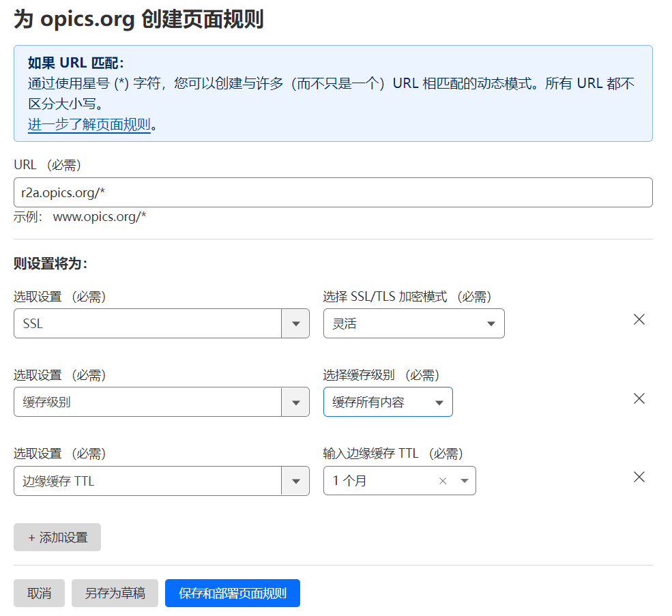Open the SSL setting dropdown arrow

click(x=295, y=323)
